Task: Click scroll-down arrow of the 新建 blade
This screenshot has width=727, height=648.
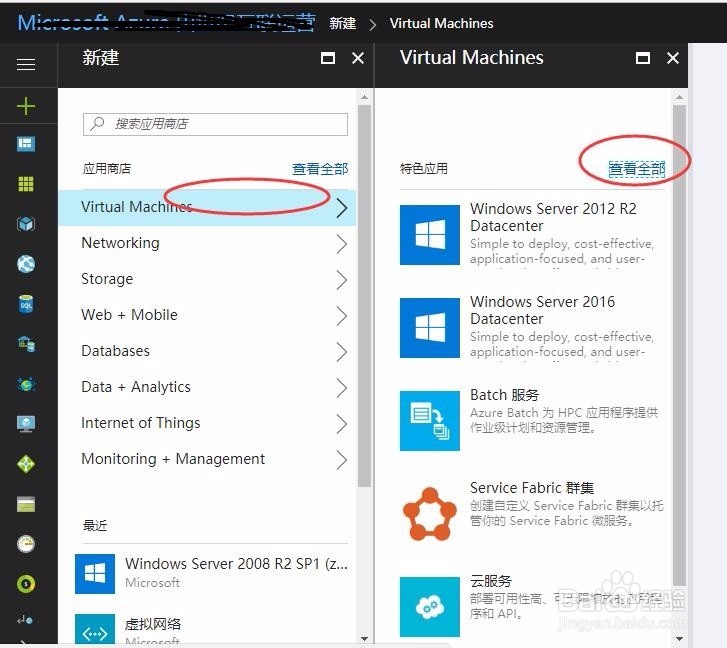Action: coord(364,639)
